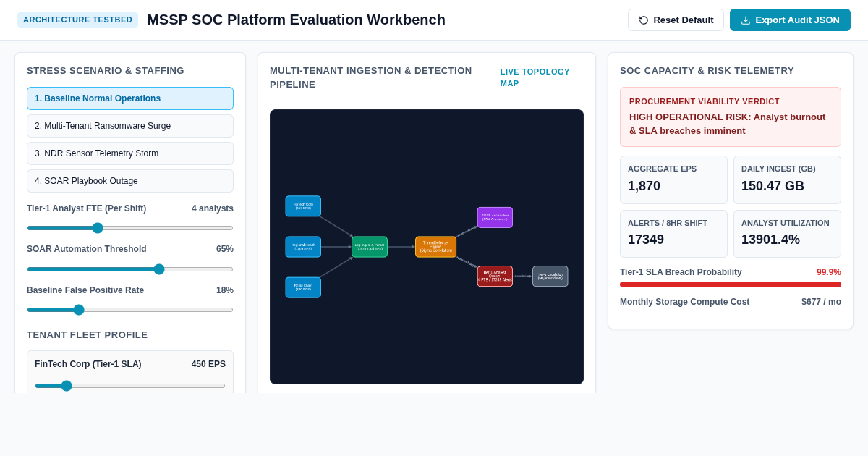This screenshot has height=456, width=868.
Task: Adjust the Baseline False Positive Rate slider
Action: (130, 310)
